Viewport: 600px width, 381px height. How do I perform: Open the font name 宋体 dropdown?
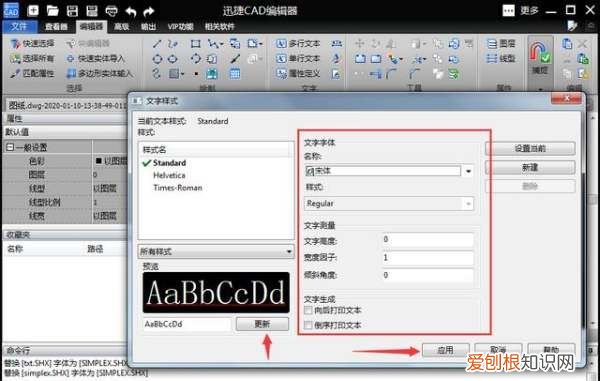468,171
